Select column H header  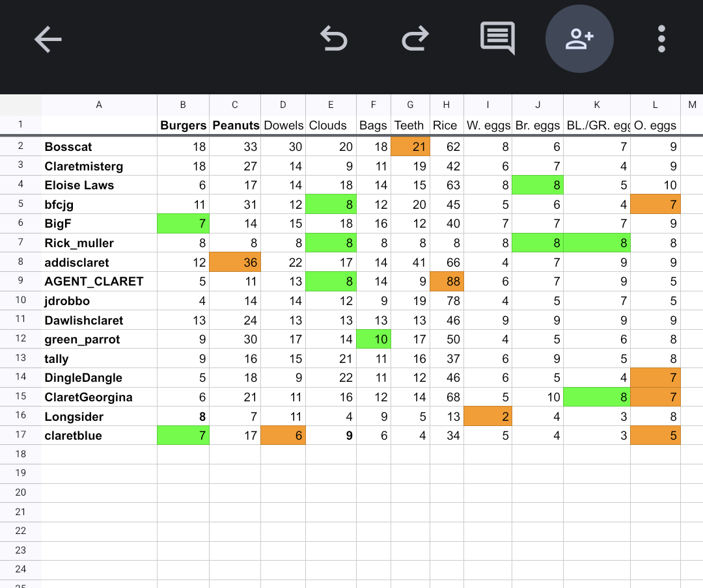pos(447,105)
